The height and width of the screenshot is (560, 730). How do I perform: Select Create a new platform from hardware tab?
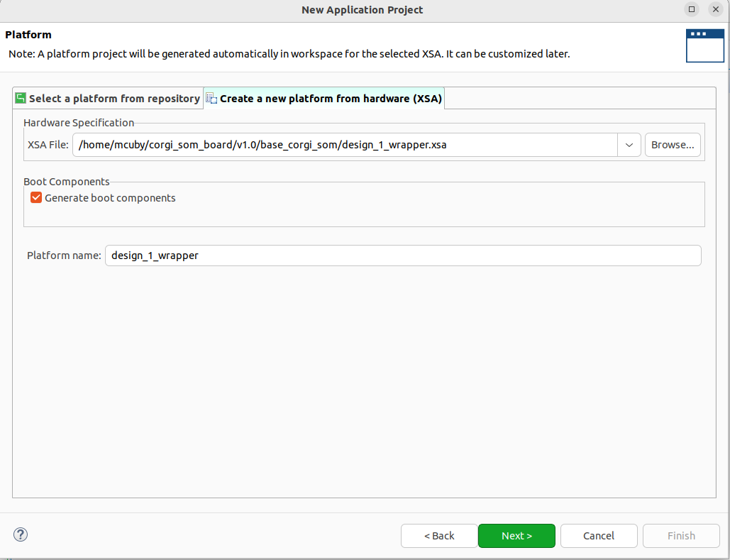[x=324, y=99]
